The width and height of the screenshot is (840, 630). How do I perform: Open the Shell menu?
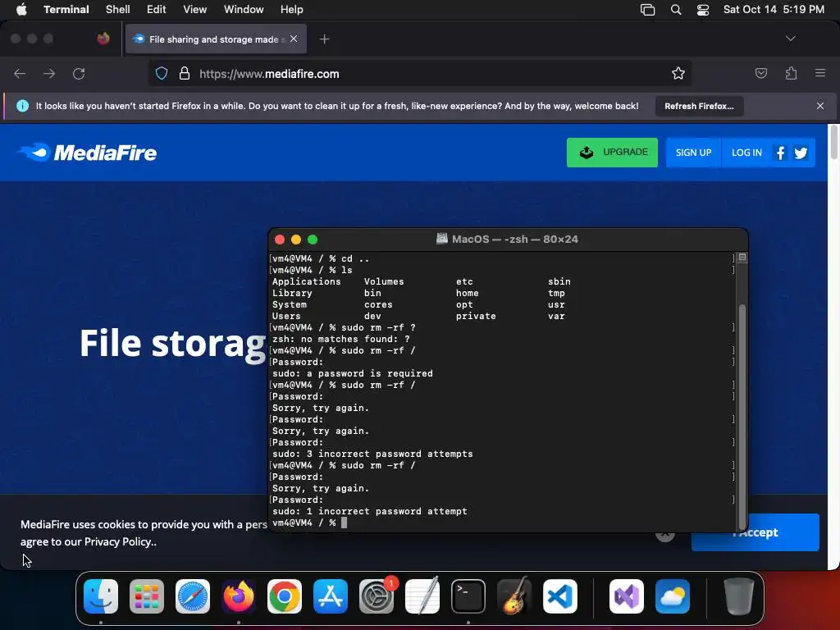click(x=117, y=9)
